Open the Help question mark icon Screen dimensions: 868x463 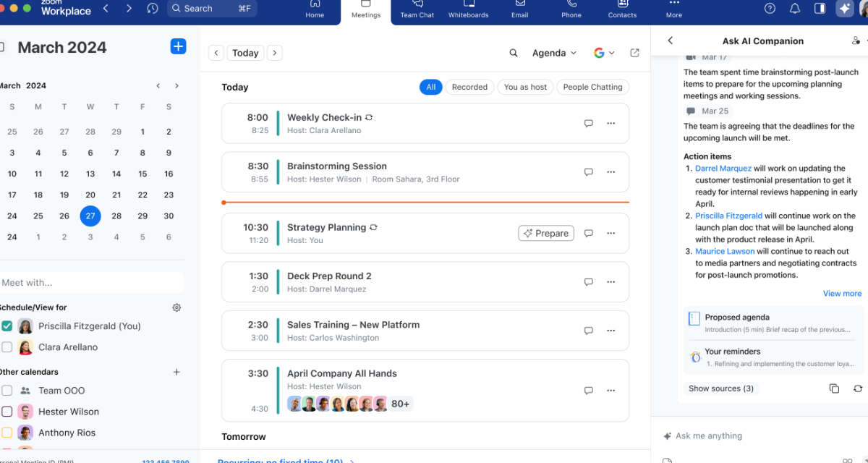coord(770,9)
